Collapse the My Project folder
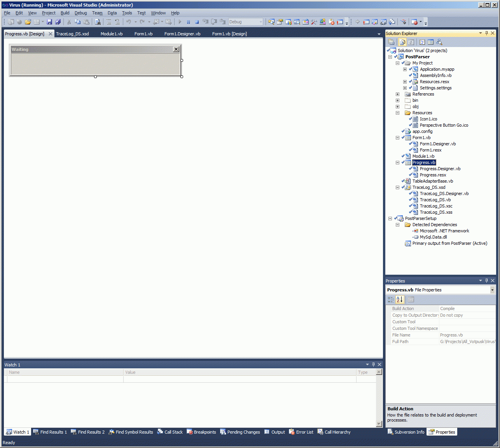 [397, 63]
